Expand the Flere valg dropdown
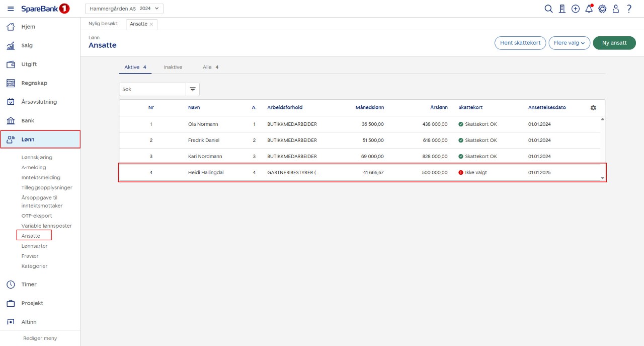644x346 pixels. [x=569, y=43]
